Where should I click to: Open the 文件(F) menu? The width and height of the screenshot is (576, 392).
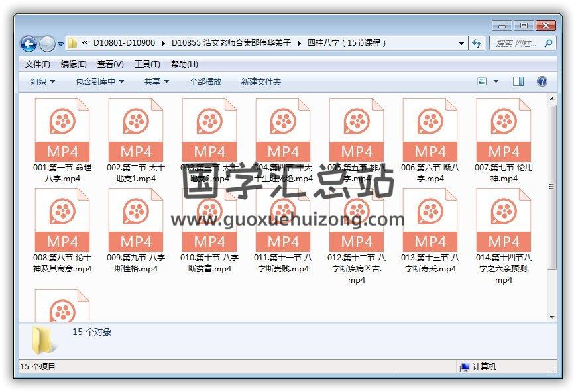point(37,64)
